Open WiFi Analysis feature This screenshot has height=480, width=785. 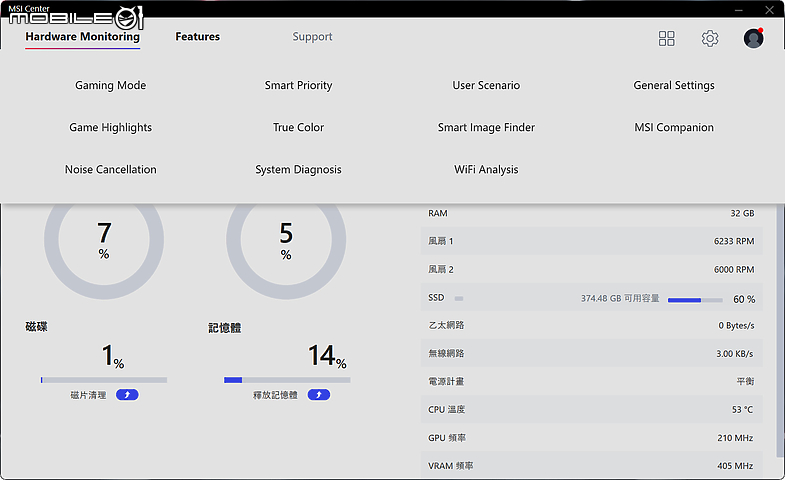click(486, 169)
